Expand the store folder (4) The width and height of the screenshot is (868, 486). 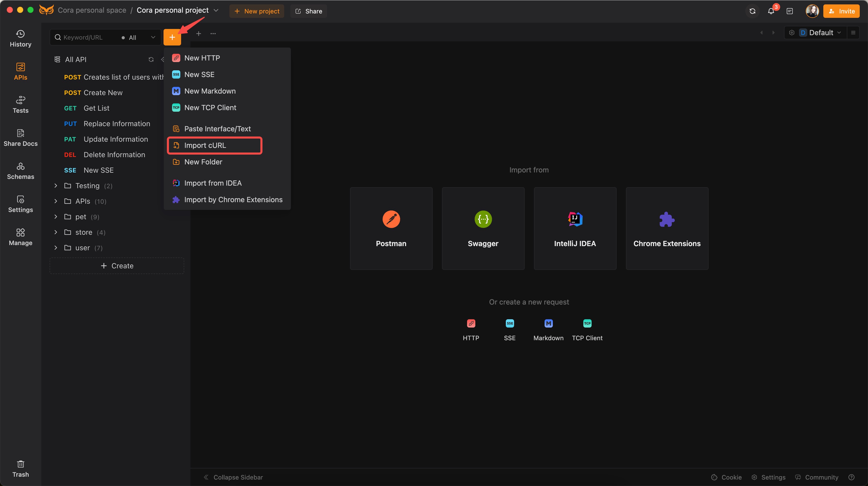(x=56, y=232)
